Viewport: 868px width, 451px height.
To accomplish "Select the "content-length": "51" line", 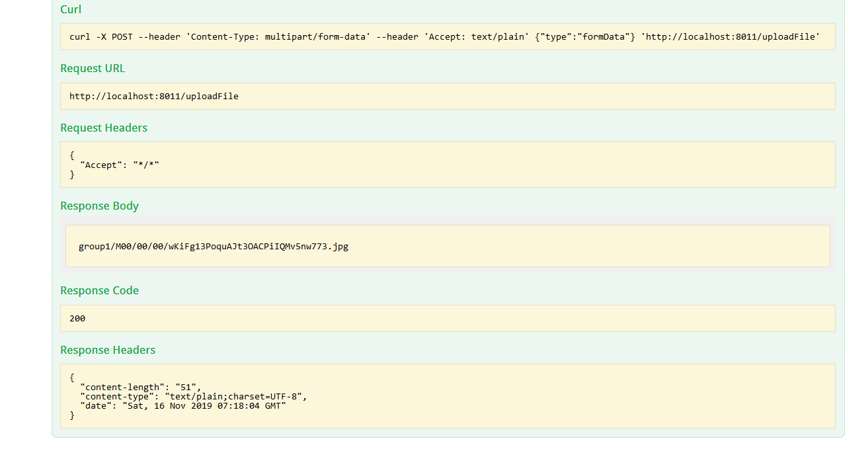I will 140,387.
